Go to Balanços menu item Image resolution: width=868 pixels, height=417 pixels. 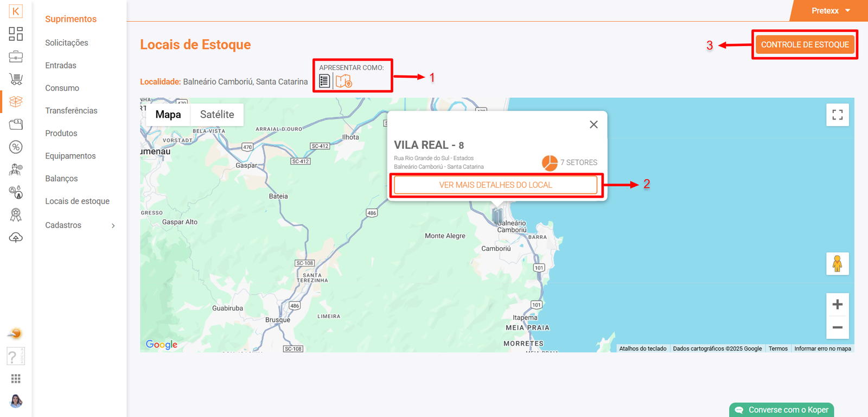point(61,179)
